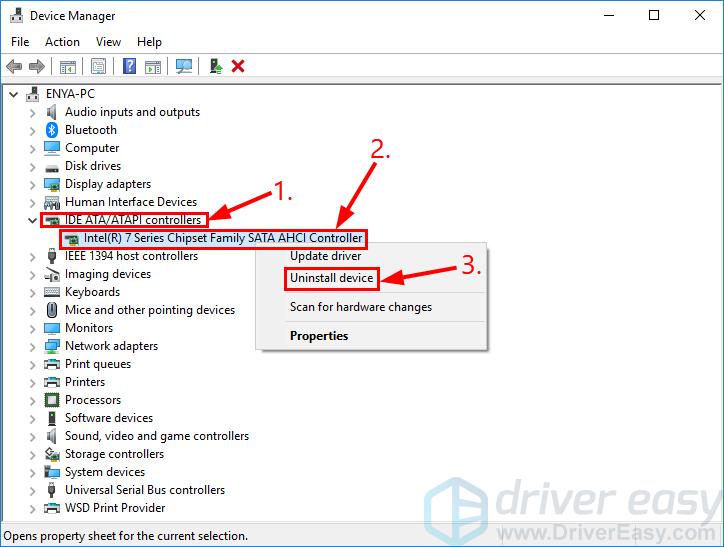Expand Universal Serial Bus controllers
Viewport: 724px width, 547px height.
click(x=32, y=490)
